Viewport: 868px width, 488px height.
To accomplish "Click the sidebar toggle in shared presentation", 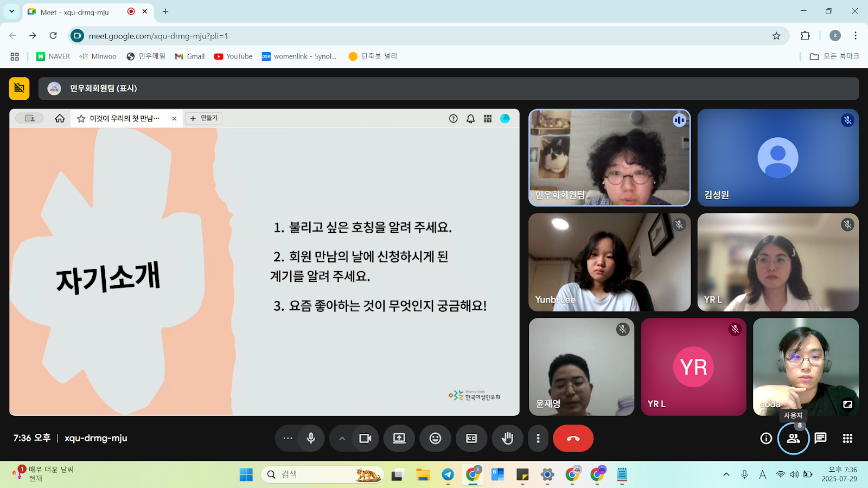I will [x=29, y=118].
